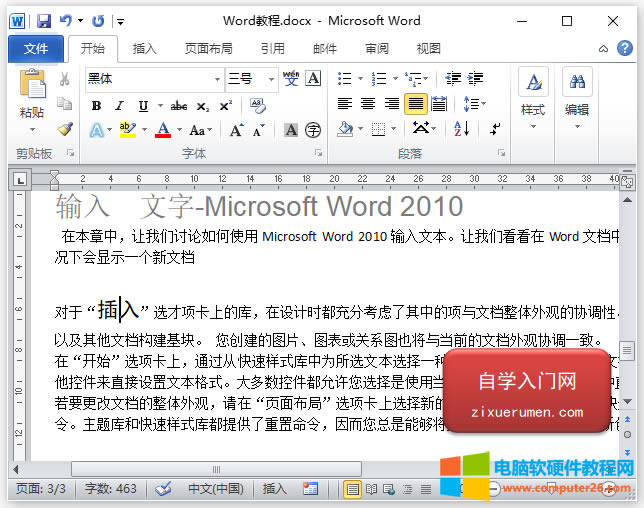Open Customize Quick Access Toolbar dropdown
The image size is (644, 508).
pyautogui.click(x=120, y=22)
